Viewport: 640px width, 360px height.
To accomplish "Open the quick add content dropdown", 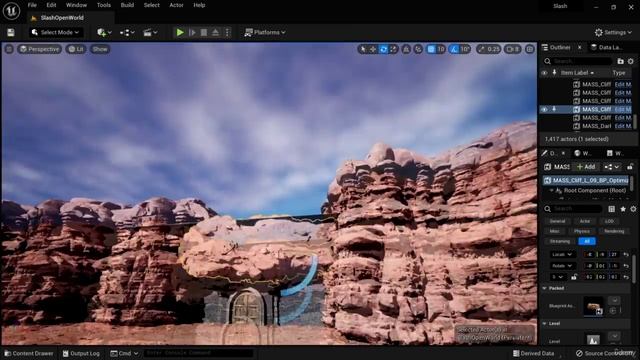I will tap(104, 32).
